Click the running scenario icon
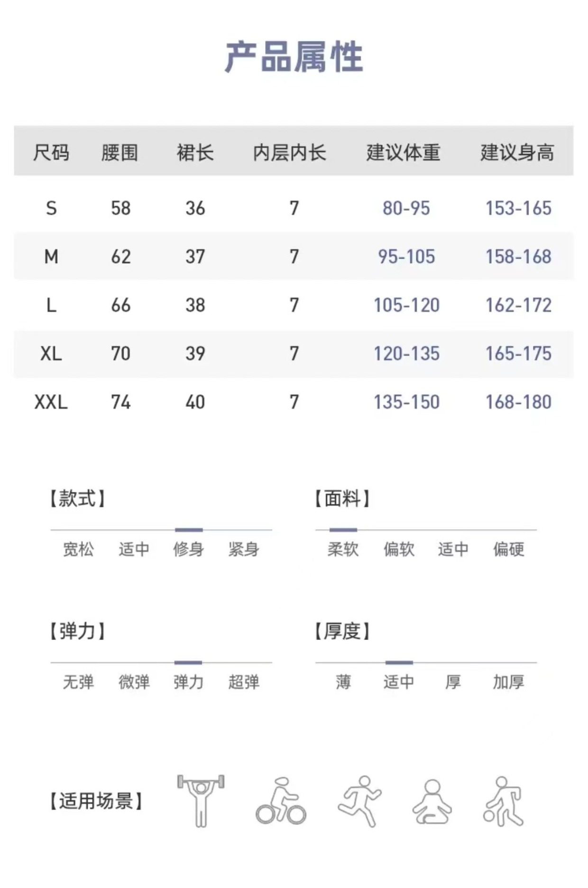The height and width of the screenshot is (888, 588). 359,801
